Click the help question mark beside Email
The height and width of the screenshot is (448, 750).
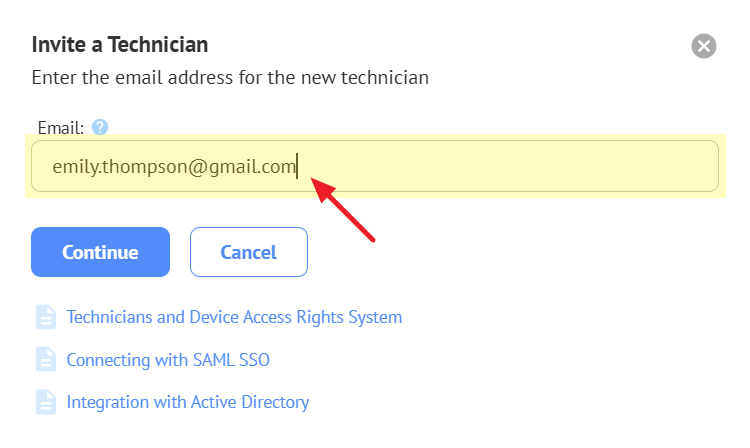tap(100, 127)
